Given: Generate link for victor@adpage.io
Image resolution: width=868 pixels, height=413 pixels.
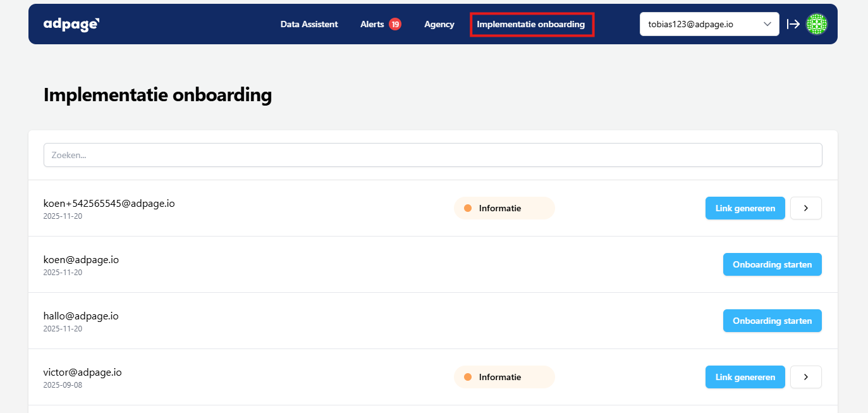Looking at the screenshot, I should 745,377.
